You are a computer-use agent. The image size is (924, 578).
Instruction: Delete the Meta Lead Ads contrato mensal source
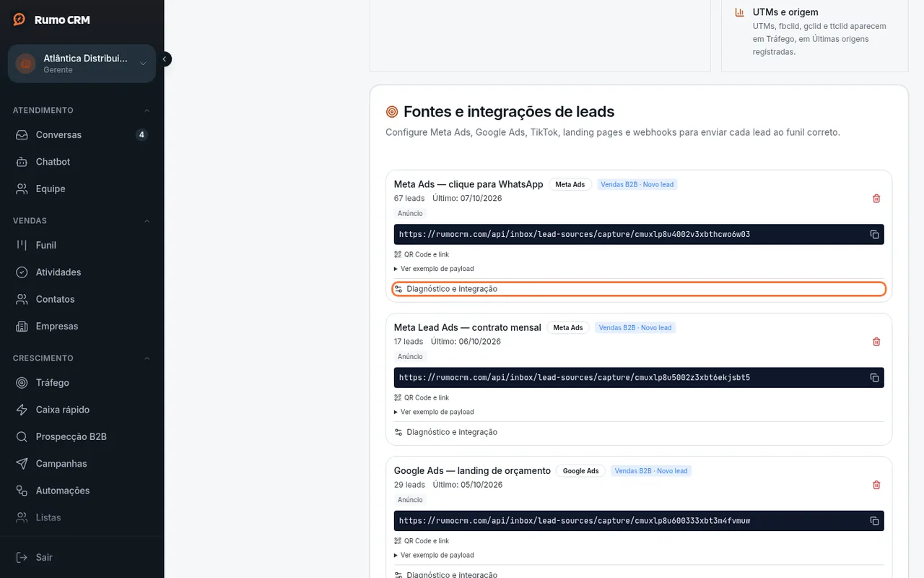876,342
